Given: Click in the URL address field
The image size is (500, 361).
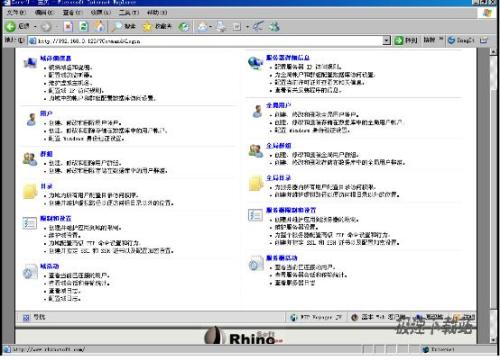Looking at the screenshot, I should coord(208,41).
